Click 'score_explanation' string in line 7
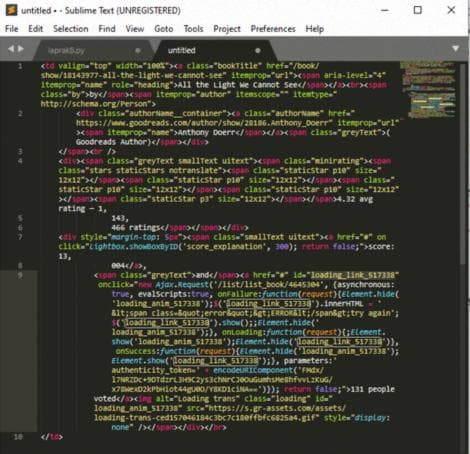The width and height of the screenshot is (470, 454). 224,247
